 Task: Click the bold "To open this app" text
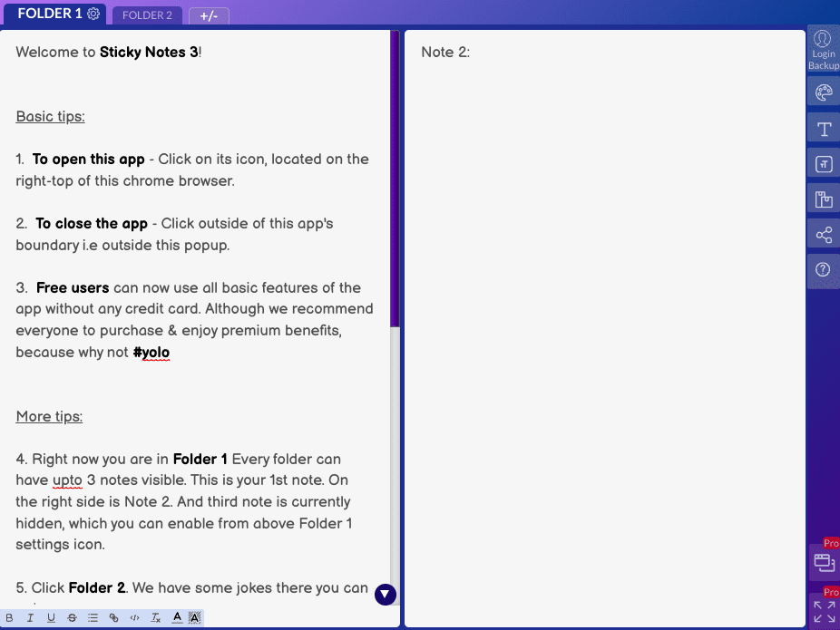(x=88, y=159)
